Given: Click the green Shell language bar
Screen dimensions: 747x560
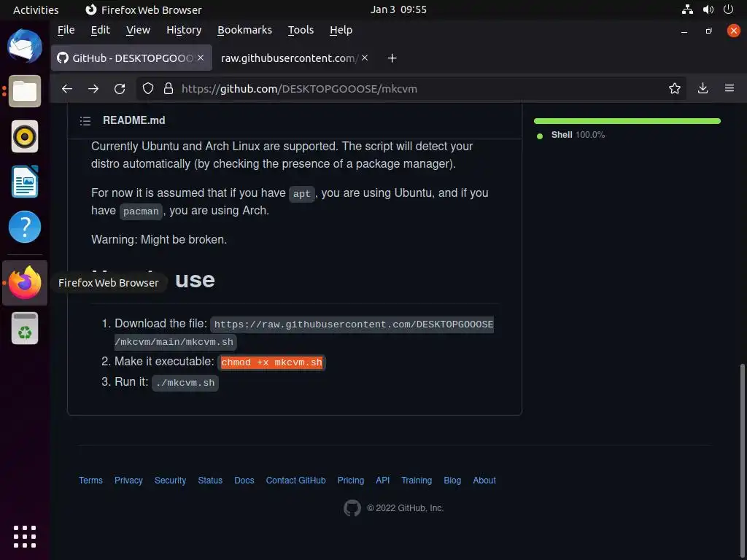Looking at the screenshot, I should [627, 121].
